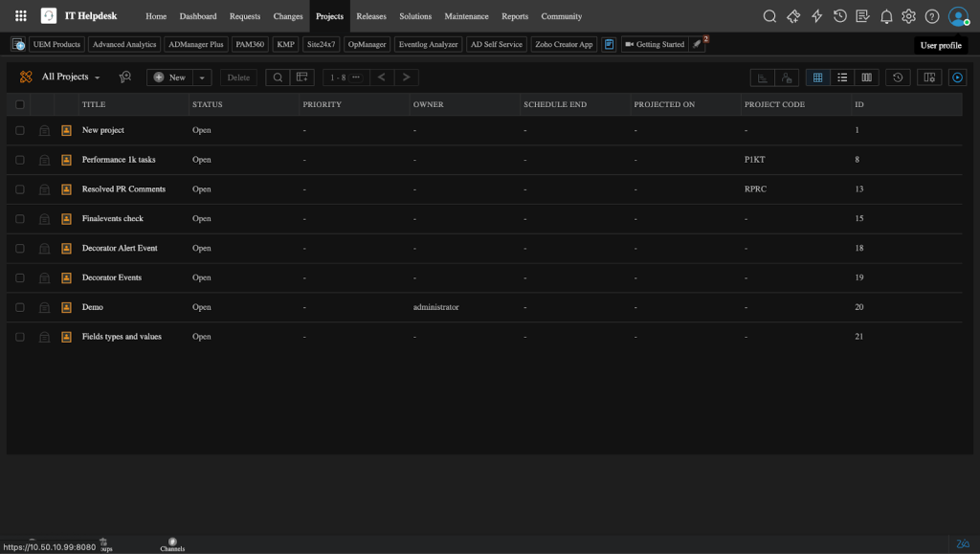Open table settings layout gear icon
The image size is (980, 554).
coord(929,78)
